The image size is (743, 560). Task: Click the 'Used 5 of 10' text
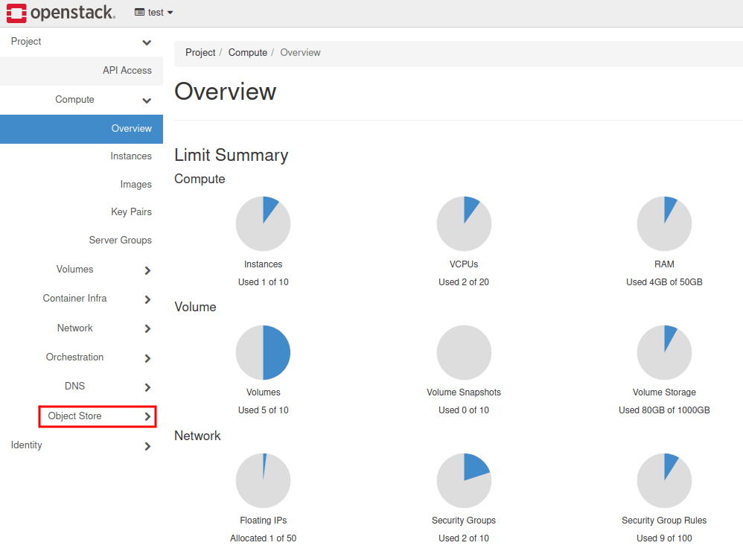point(263,410)
